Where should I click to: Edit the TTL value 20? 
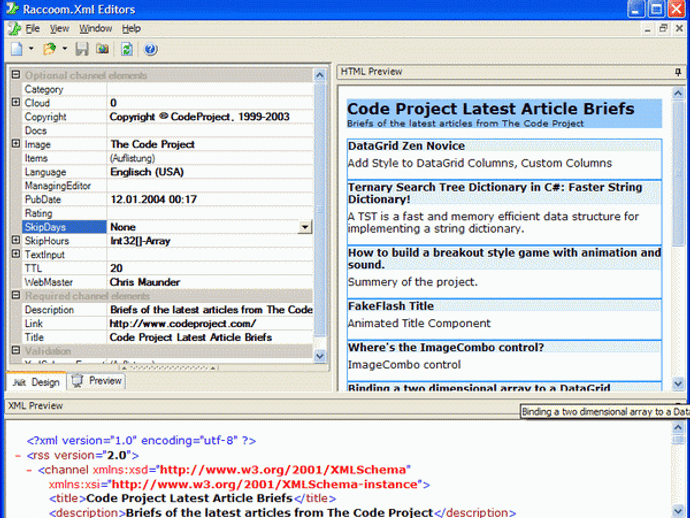pos(210,268)
